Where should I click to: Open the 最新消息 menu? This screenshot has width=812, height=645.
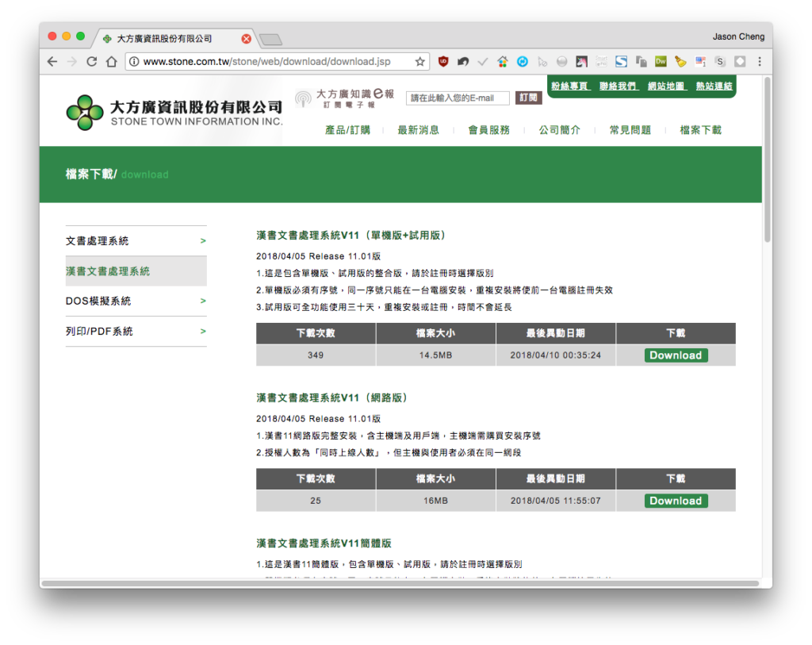point(419,130)
